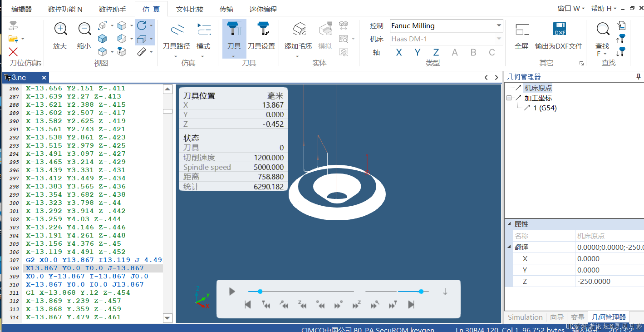Click the down arrow at playback panel right
Viewport: 644px width, 332px height.
click(x=445, y=292)
